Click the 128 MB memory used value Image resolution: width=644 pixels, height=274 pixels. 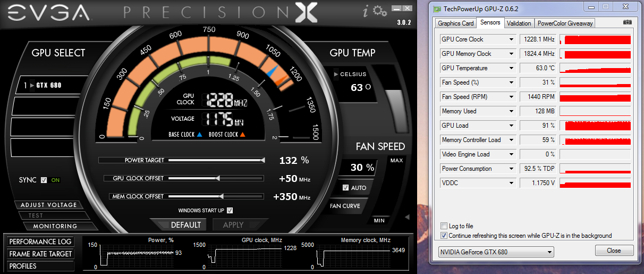pos(537,111)
